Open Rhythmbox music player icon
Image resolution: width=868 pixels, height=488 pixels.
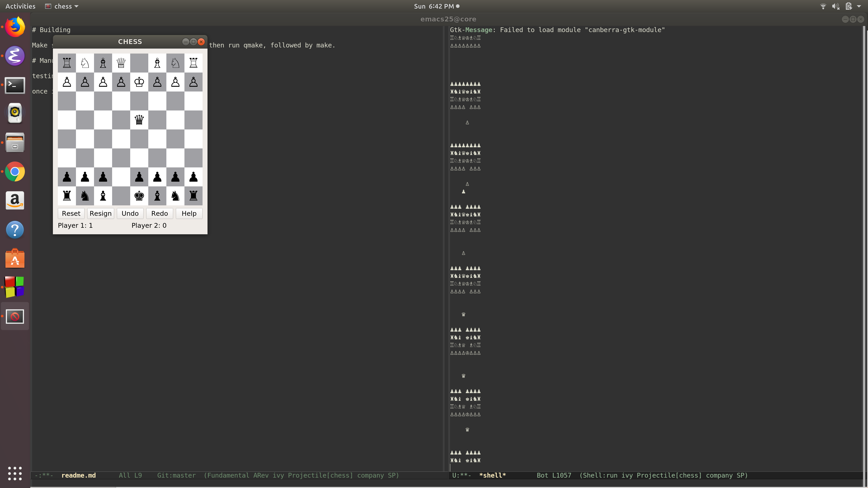[15, 113]
